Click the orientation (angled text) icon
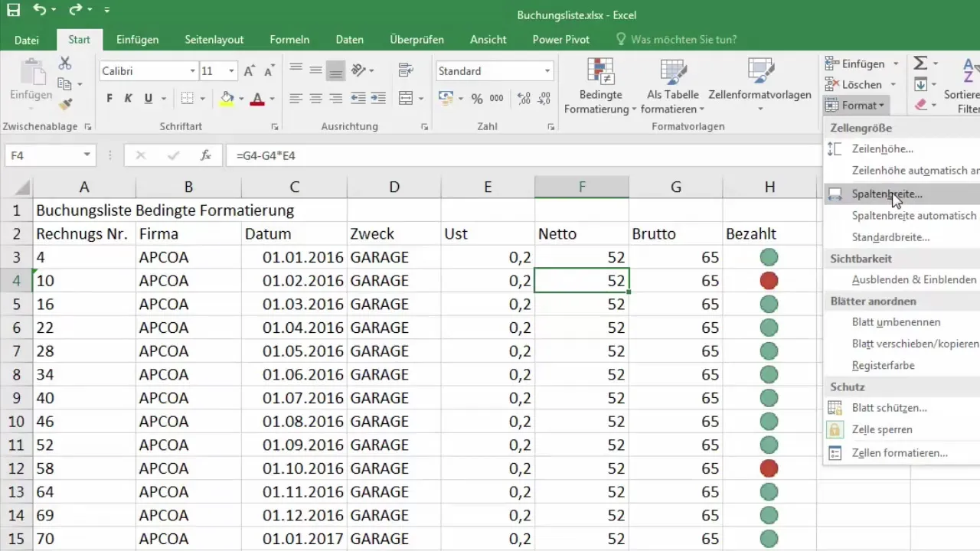 358,70
